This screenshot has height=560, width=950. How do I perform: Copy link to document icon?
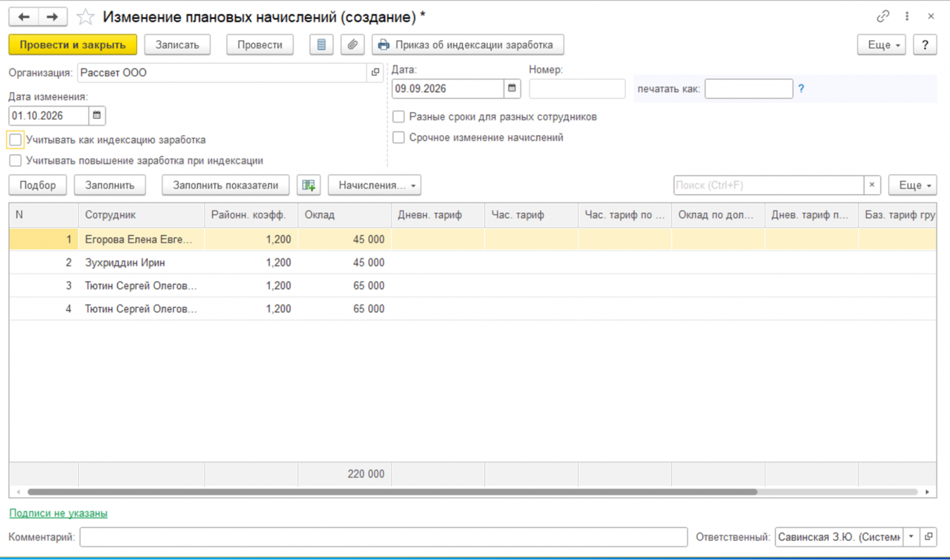tap(883, 17)
